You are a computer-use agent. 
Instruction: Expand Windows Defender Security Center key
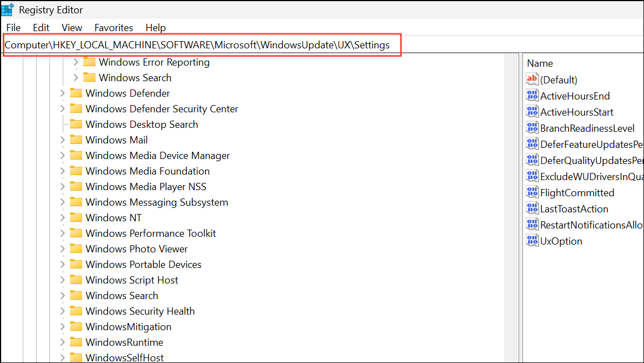(62, 109)
